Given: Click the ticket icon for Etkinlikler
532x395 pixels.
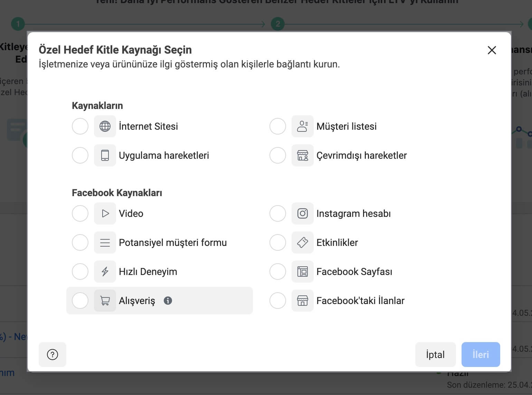Looking at the screenshot, I should [x=303, y=242].
